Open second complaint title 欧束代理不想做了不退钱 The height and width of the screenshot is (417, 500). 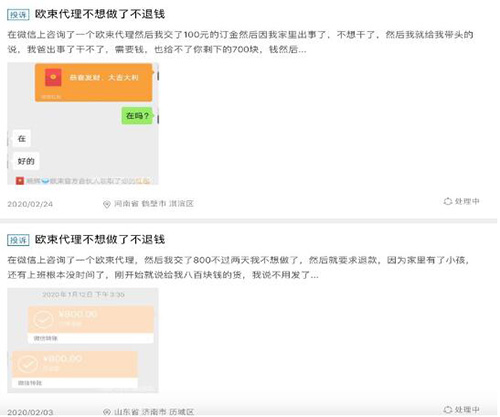click(x=100, y=240)
